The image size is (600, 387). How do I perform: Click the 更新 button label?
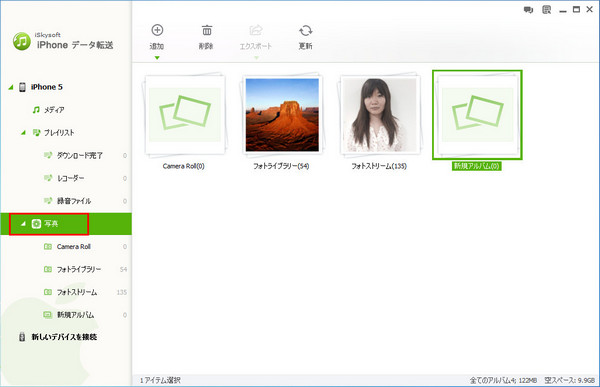coord(305,46)
